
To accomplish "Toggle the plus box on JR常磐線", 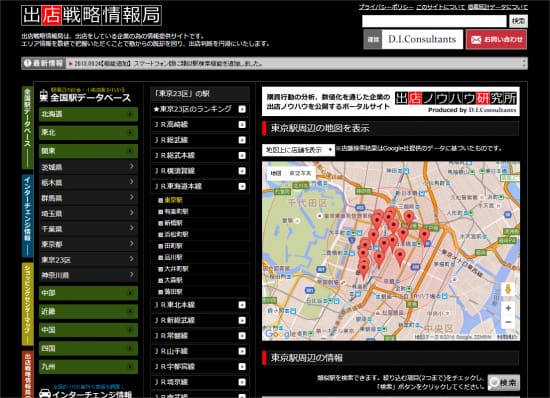I will 242,336.
